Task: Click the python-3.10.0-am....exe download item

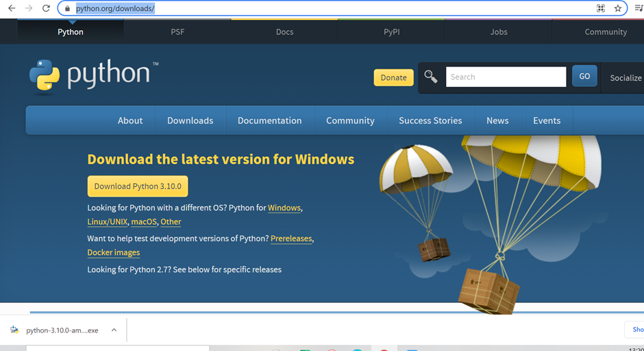Action: (x=62, y=330)
